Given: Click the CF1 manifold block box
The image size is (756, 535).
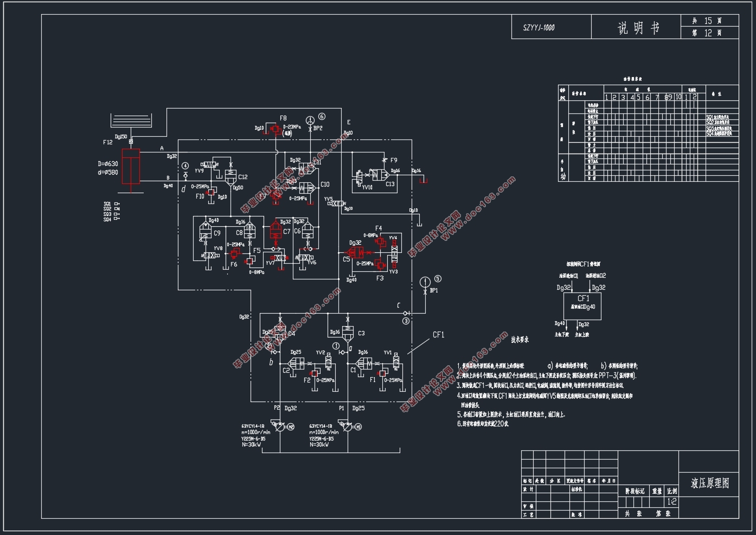Looking at the screenshot, I should (x=583, y=307).
